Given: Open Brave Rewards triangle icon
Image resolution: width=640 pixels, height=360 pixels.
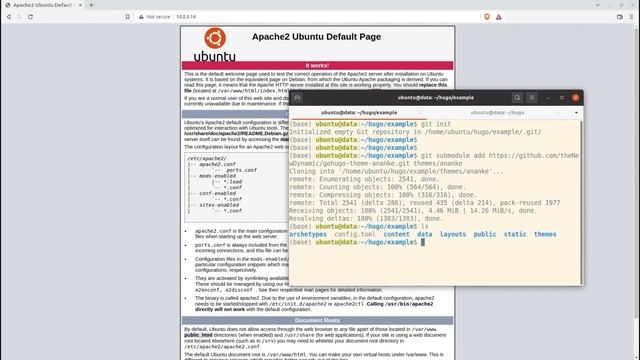Looking at the screenshot, I should click(x=498, y=17).
